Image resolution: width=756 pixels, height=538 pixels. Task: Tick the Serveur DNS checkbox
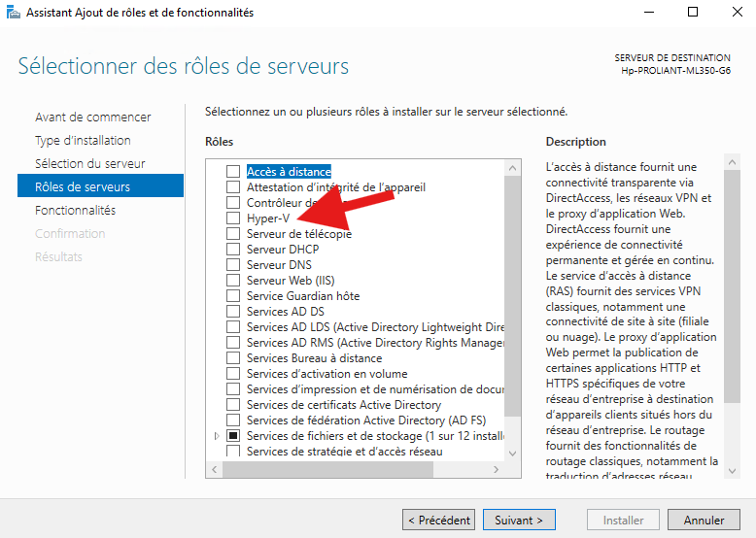coord(232,265)
